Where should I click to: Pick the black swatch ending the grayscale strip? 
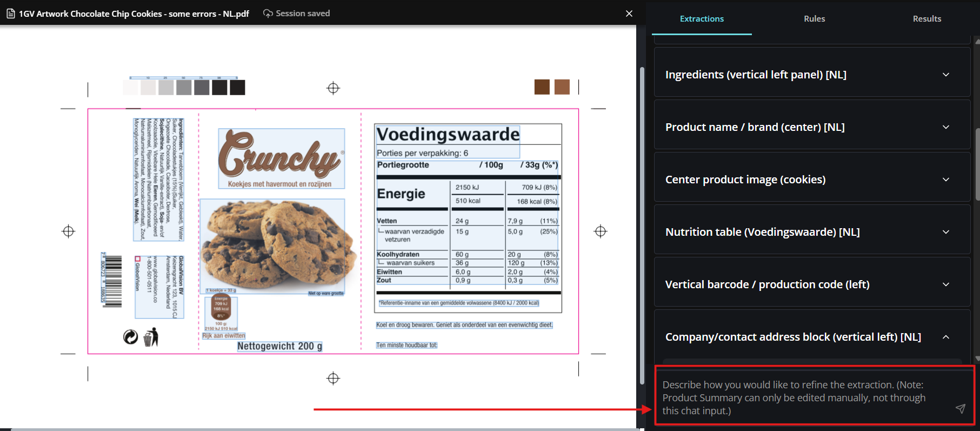tap(237, 88)
